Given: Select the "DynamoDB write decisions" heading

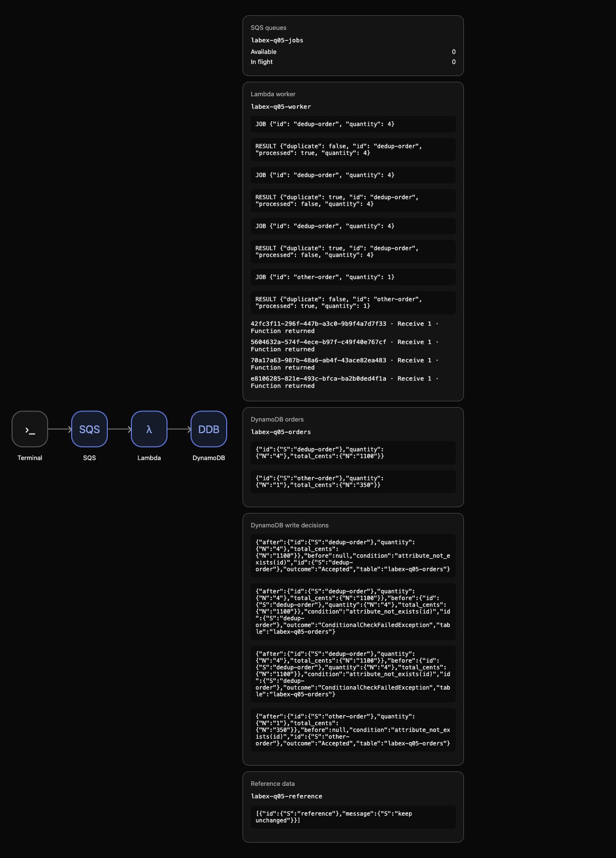Looking at the screenshot, I should [x=290, y=525].
